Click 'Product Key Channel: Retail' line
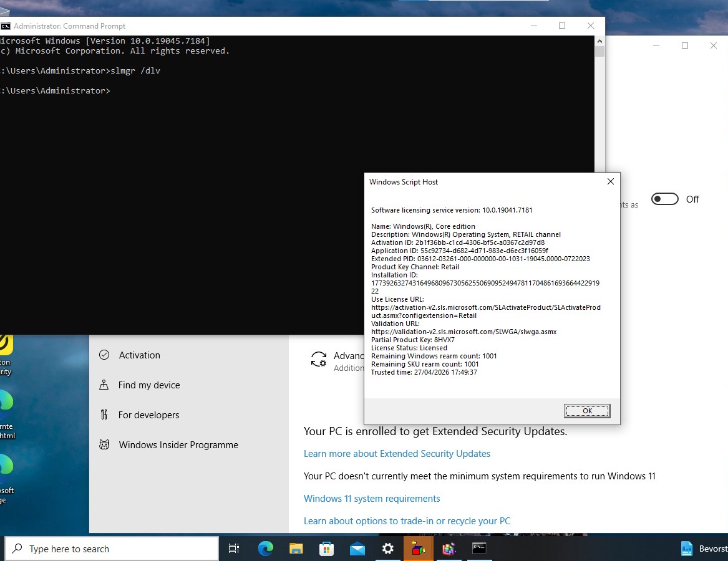This screenshot has height=561, width=728. click(x=415, y=267)
